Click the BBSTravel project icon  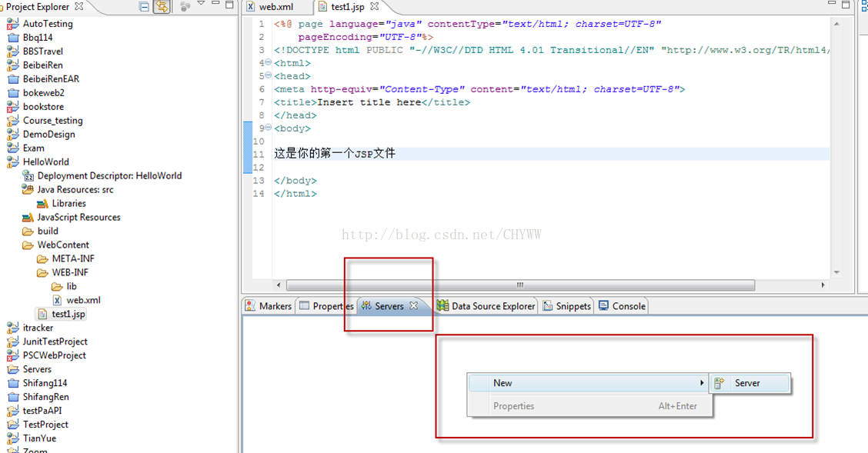pos(13,52)
